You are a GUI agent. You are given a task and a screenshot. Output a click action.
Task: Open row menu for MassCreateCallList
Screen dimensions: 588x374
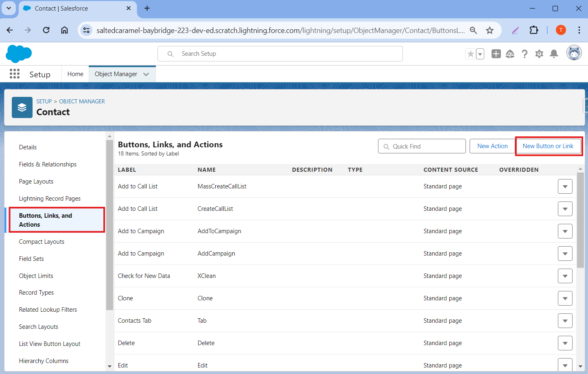click(x=565, y=186)
